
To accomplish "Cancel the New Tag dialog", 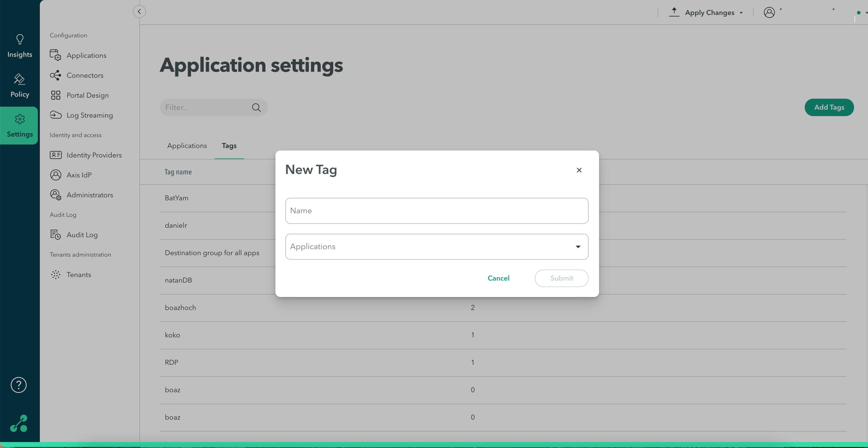I will pos(498,278).
